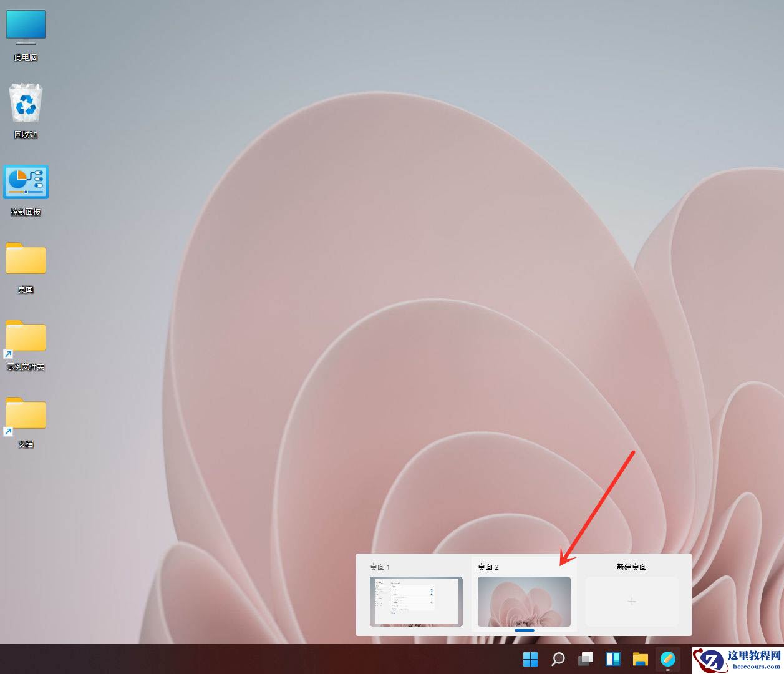The height and width of the screenshot is (674, 784).
Task: Open the 文档 shortcut folder
Action: click(26, 414)
